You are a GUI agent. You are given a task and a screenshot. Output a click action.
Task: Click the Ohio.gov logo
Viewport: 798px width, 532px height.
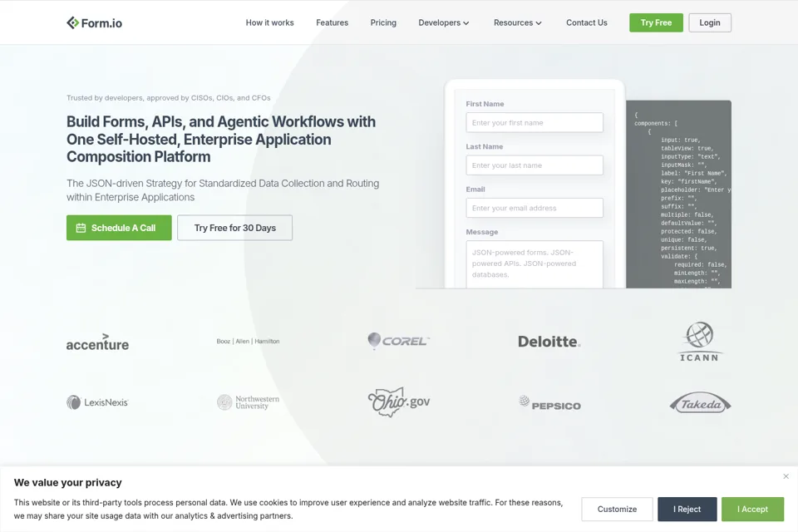tap(398, 401)
